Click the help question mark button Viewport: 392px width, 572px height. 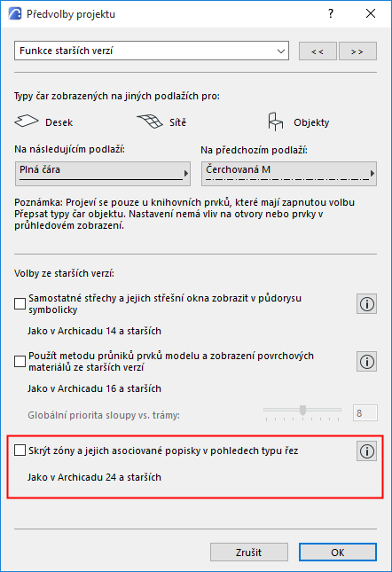[331, 13]
